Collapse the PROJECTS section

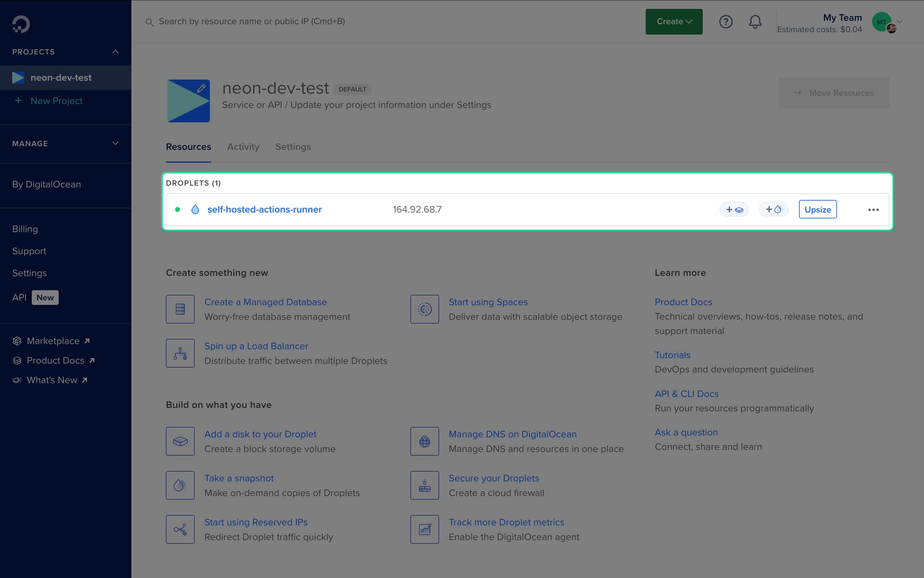click(x=115, y=52)
